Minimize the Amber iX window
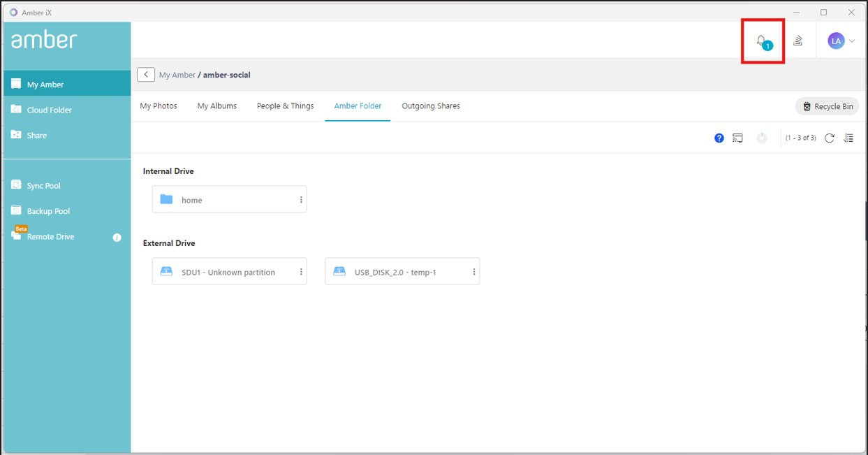This screenshot has height=455, width=868. coord(796,12)
